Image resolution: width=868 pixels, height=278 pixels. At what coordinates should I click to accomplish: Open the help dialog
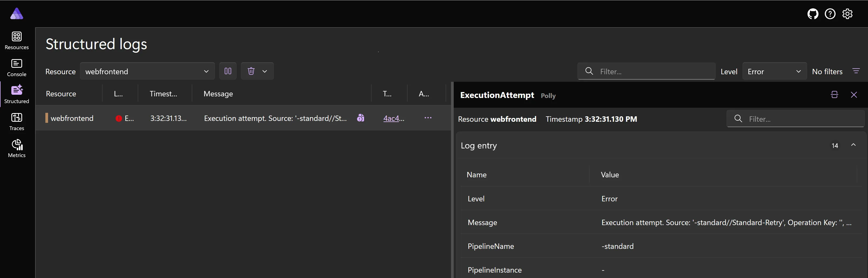tap(830, 14)
